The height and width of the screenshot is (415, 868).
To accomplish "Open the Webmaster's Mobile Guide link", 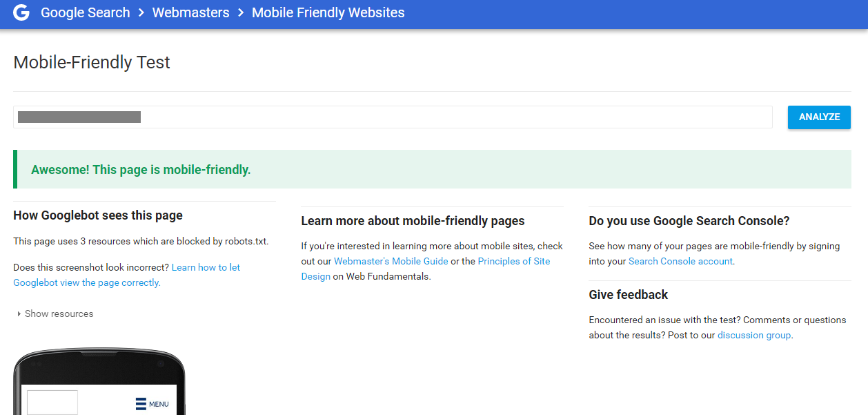I will (x=391, y=261).
